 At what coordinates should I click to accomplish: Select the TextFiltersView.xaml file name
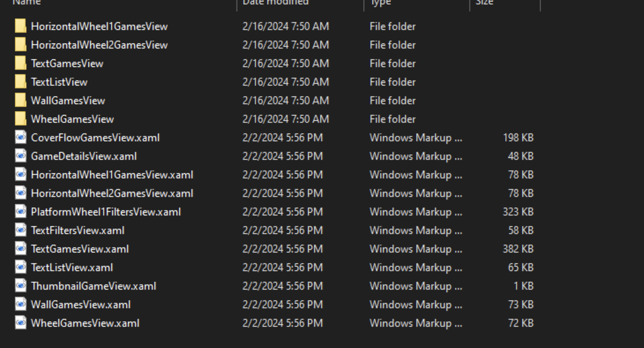point(78,230)
